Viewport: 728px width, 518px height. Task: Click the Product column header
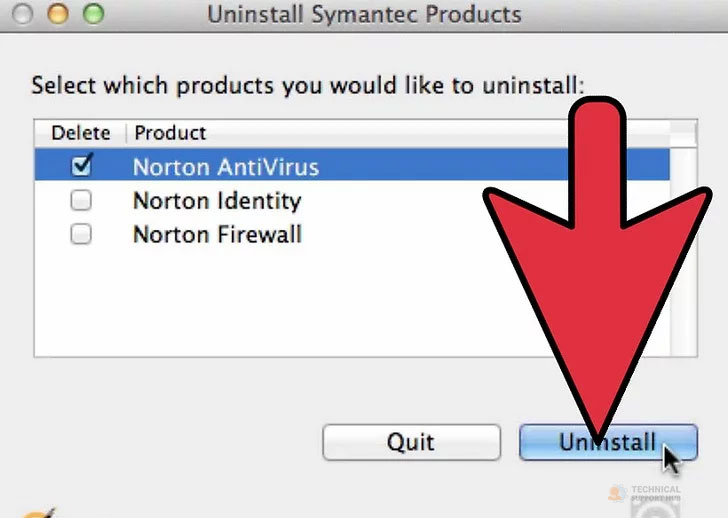pyautogui.click(x=170, y=133)
